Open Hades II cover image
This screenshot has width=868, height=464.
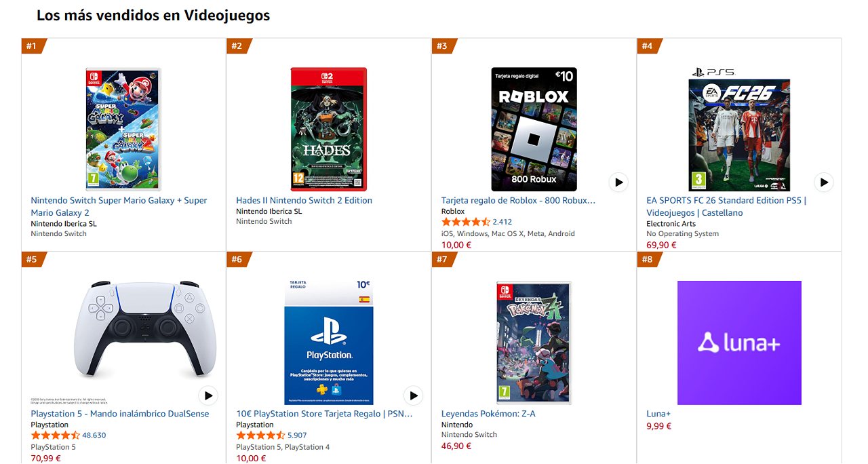click(328, 129)
